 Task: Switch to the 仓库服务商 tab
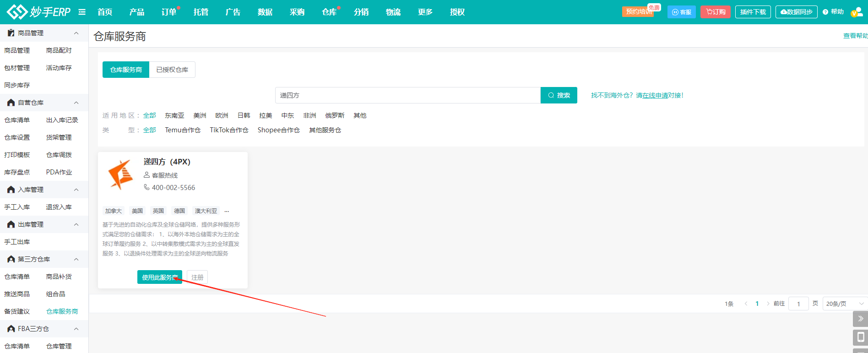(126, 70)
